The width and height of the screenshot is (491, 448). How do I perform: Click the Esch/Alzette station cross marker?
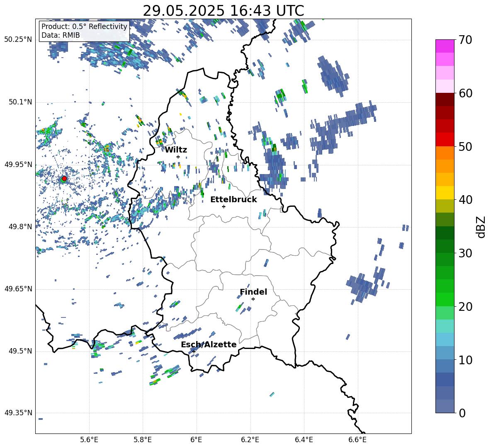[x=194, y=351]
